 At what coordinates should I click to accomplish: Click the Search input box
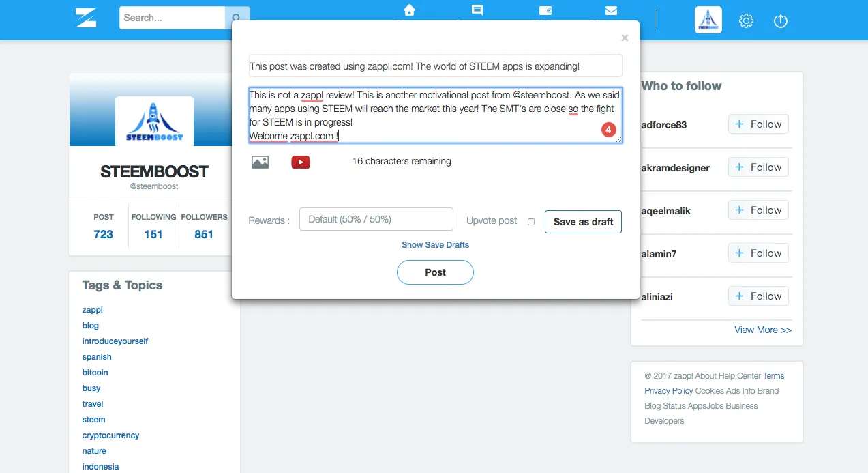(172, 18)
